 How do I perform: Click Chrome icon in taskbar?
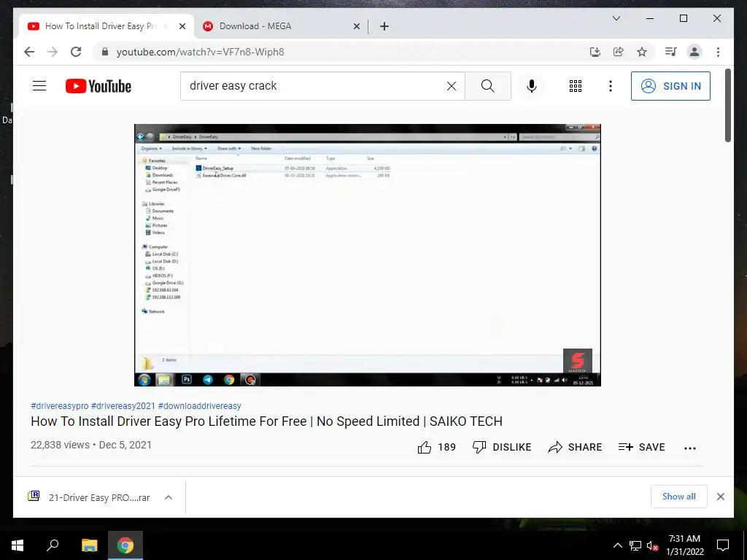coord(125,545)
